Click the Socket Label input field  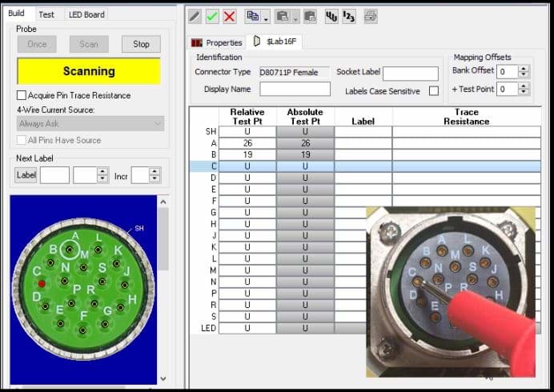[410, 73]
